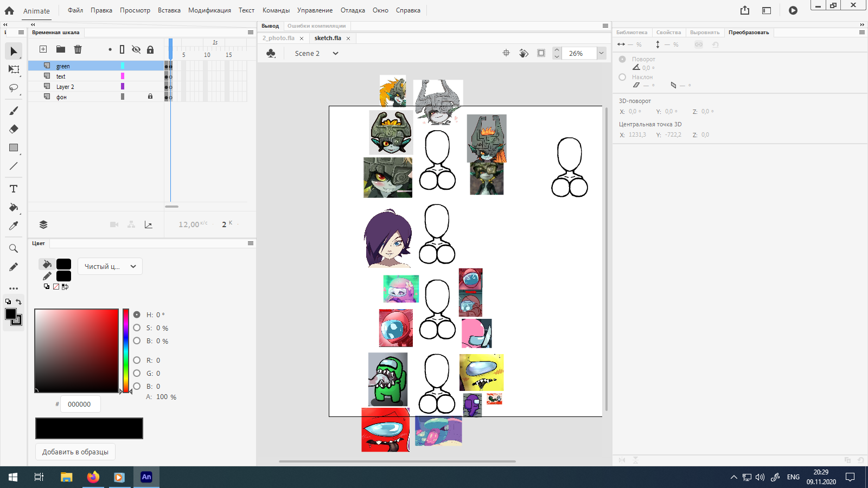The width and height of the screenshot is (868, 488).
Task: Open the Ошибки компиляции tab
Action: coord(316,25)
